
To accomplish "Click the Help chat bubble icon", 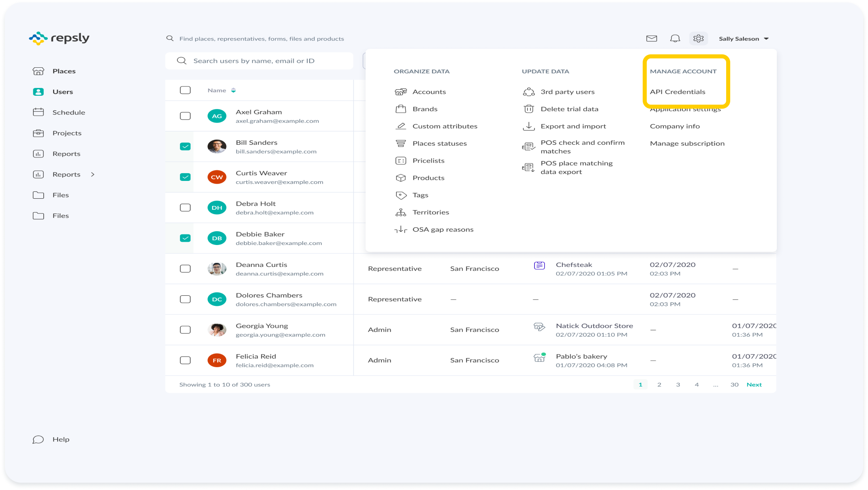I will (38, 439).
